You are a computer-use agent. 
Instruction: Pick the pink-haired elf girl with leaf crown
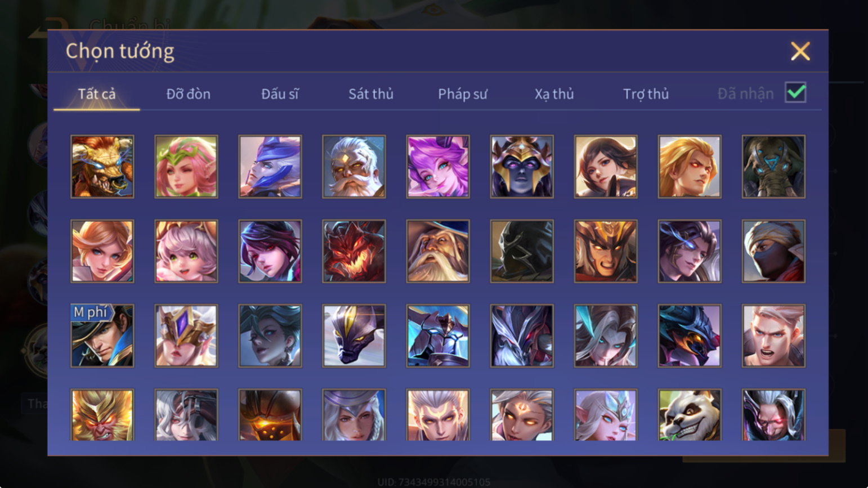click(x=186, y=167)
